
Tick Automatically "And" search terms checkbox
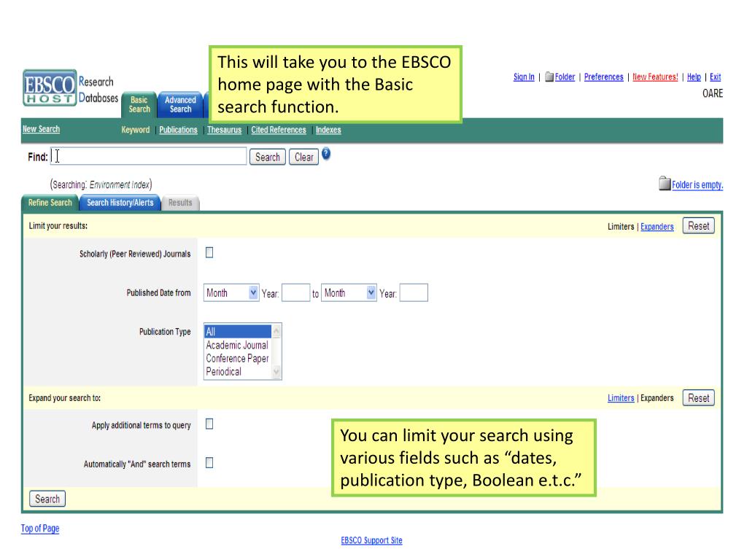(x=209, y=463)
